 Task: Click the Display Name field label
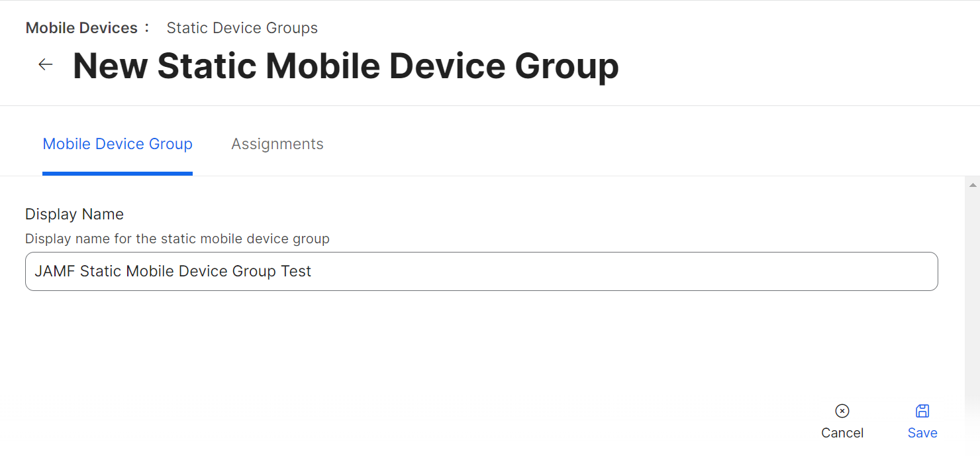point(74,214)
